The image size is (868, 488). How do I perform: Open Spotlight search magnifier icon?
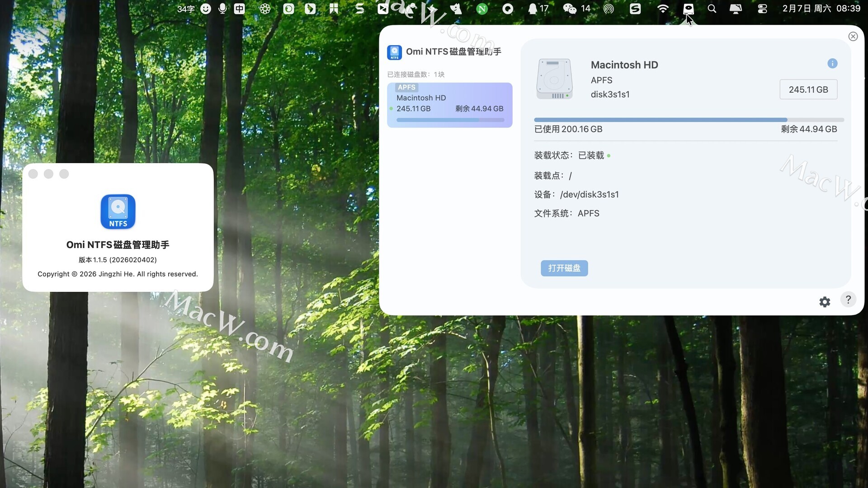[712, 9]
